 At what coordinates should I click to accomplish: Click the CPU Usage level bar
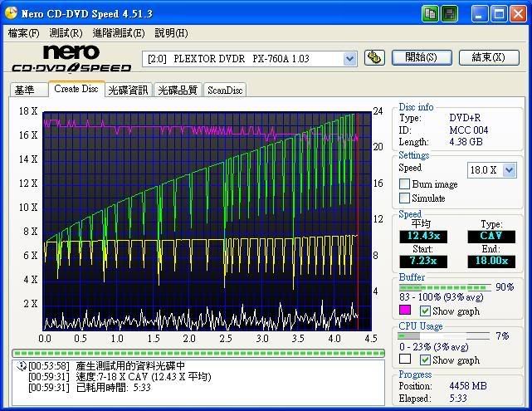tap(444, 336)
